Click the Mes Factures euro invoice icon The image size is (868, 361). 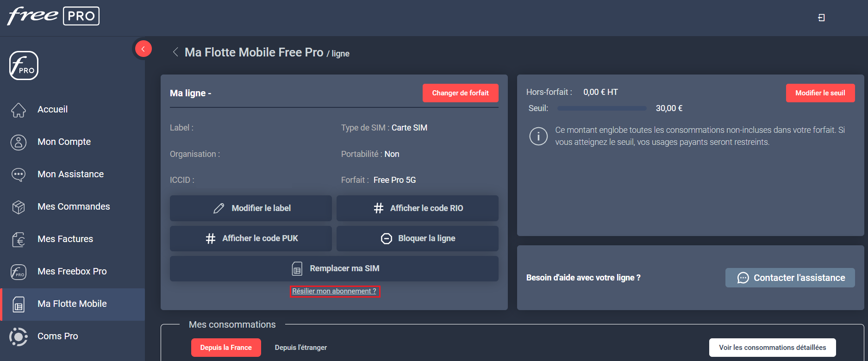click(x=19, y=239)
